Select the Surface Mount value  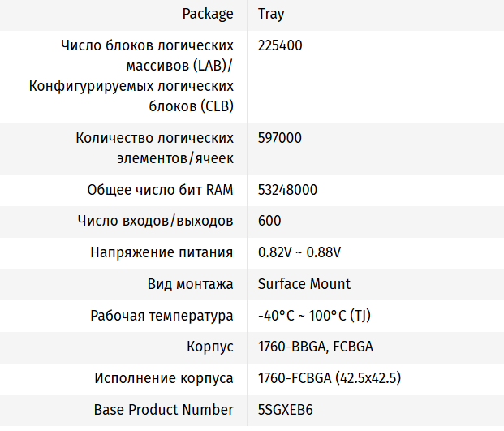click(304, 284)
